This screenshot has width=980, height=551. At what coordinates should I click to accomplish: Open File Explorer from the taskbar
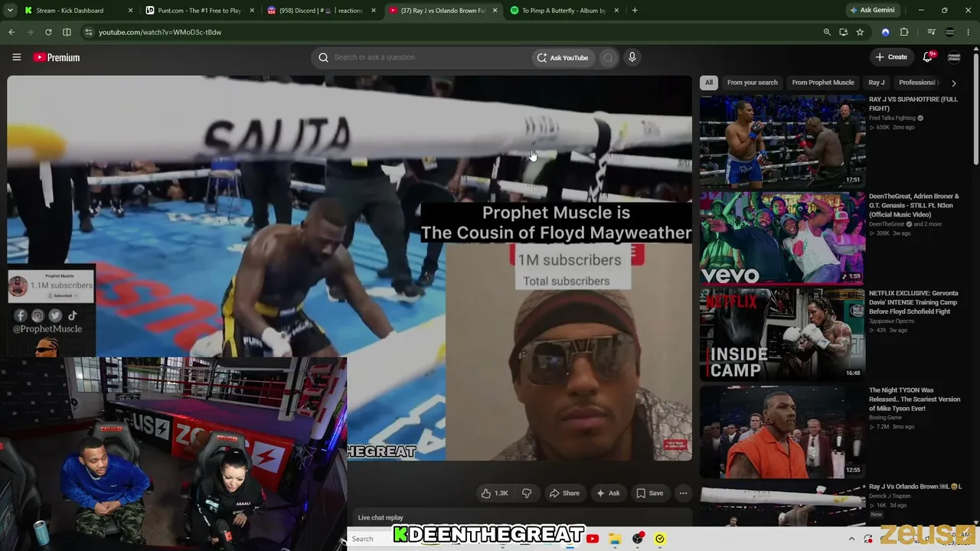[615, 539]
